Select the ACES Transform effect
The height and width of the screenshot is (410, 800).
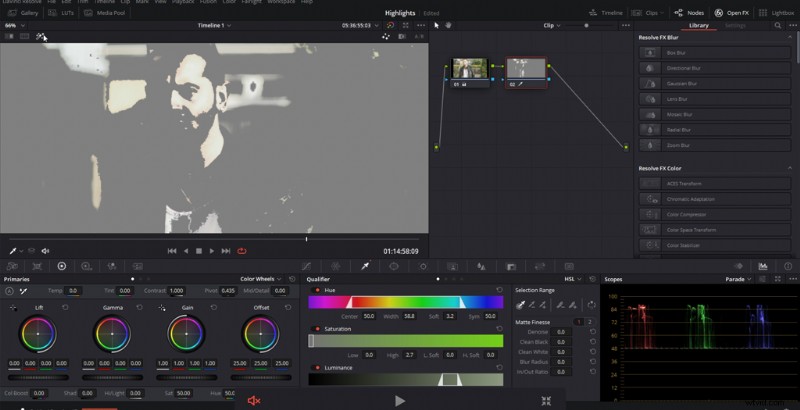[x=714, y=184]
